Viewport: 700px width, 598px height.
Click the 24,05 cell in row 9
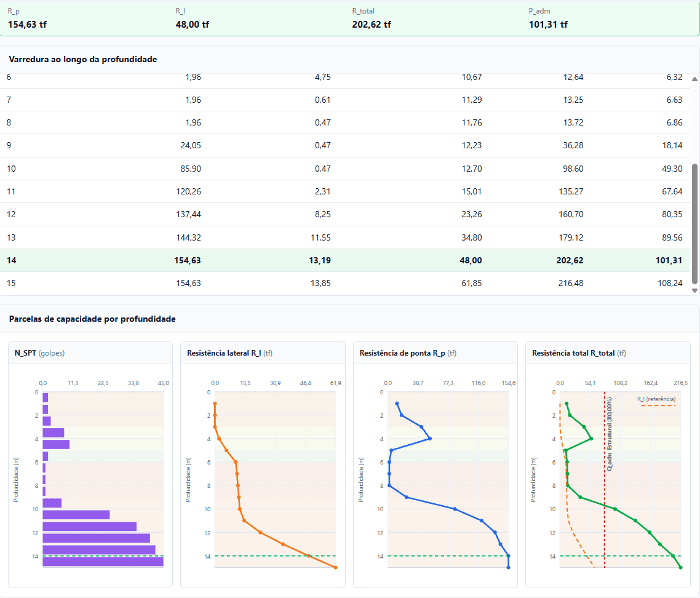tap(191, 146)
